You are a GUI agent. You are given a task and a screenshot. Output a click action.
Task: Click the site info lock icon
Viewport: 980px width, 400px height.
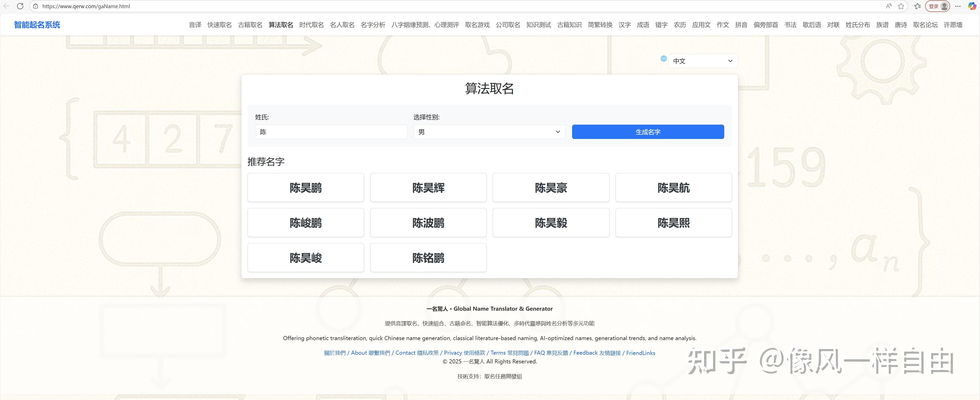click(35, 6)
